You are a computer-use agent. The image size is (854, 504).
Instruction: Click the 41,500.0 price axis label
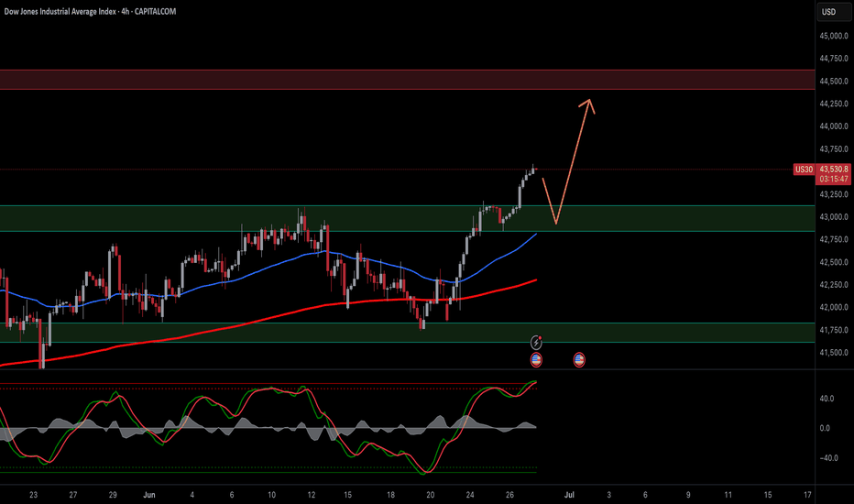point(834,353)
